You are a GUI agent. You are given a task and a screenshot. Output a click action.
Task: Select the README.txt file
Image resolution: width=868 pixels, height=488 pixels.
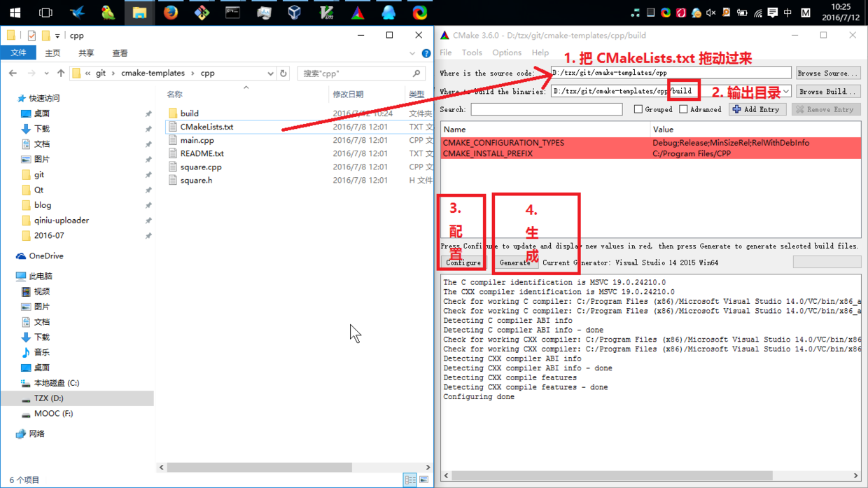coord(202,153)
